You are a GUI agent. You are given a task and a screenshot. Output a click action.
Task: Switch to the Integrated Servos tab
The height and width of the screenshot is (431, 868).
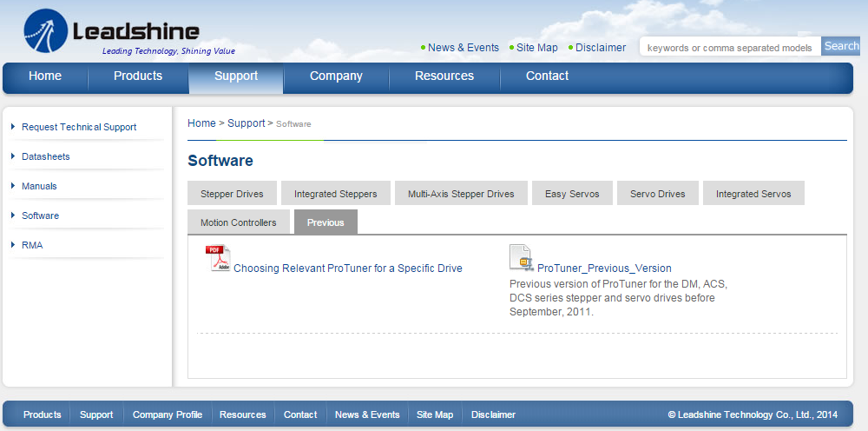pyautogui.click(x=753, y=193)
